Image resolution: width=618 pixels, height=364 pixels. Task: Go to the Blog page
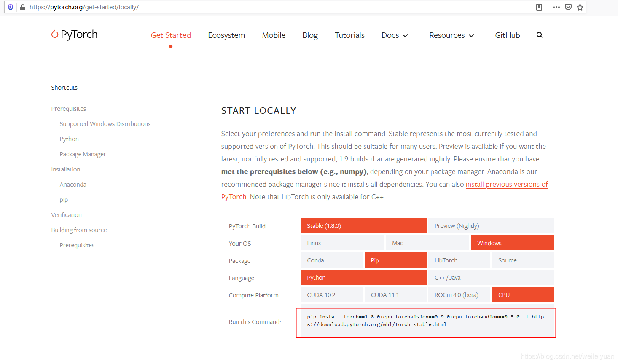click(310, 35)
